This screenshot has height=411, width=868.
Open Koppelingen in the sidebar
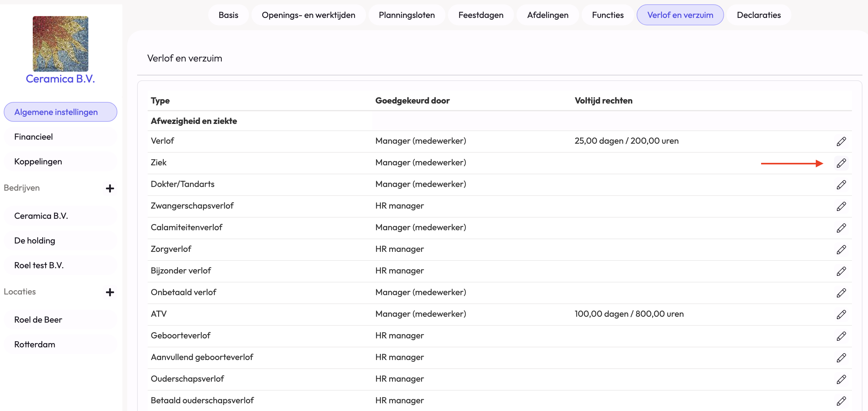[38, 162]
